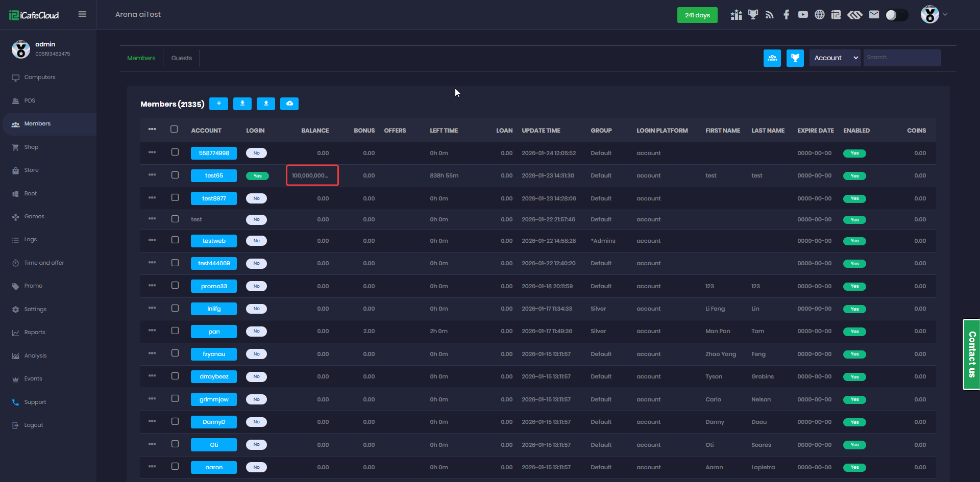Open the promo33 account button
The width and height of the screenshot is (980, 482).
click(214, 286)
